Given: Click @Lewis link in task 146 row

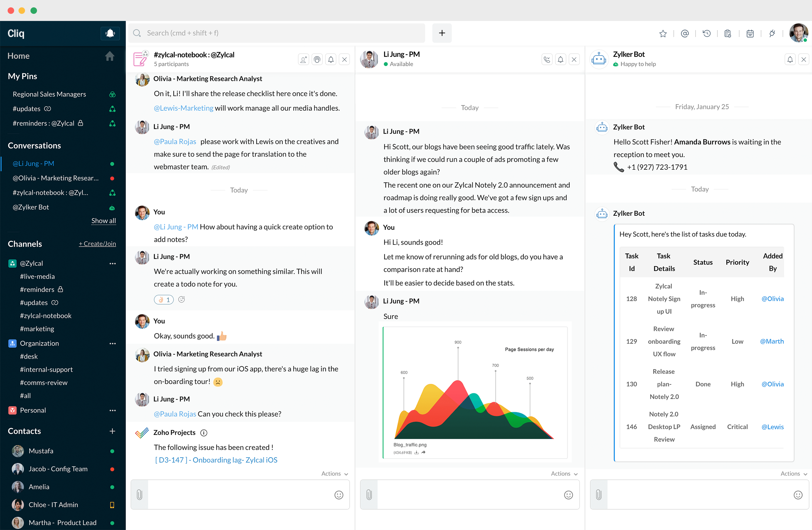Looking at the screenshot, I should tap(773, 427).
